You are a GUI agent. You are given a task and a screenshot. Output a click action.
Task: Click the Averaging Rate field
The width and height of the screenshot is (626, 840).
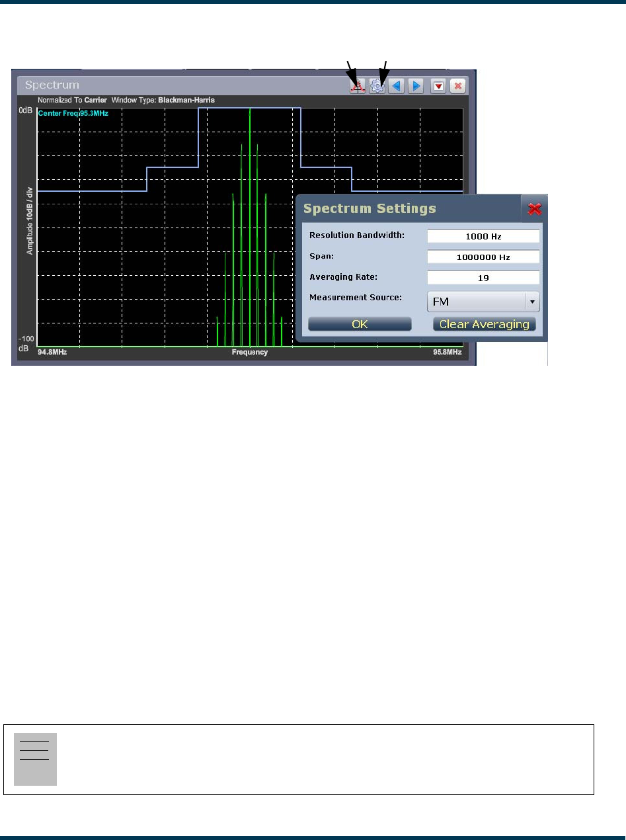tap(483, 278)
